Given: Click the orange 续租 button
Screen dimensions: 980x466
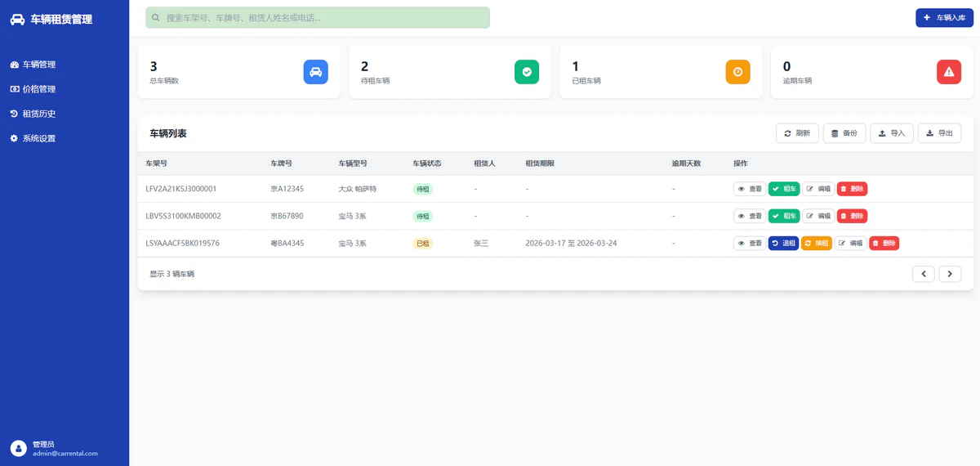Looking at the screenshot, I should point(816,244).
